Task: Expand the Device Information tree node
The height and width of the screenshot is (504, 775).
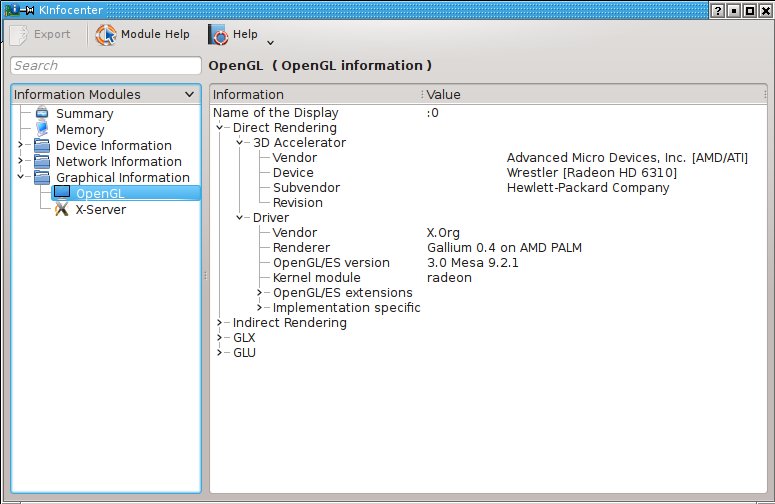Action: [x=20, y=146]
